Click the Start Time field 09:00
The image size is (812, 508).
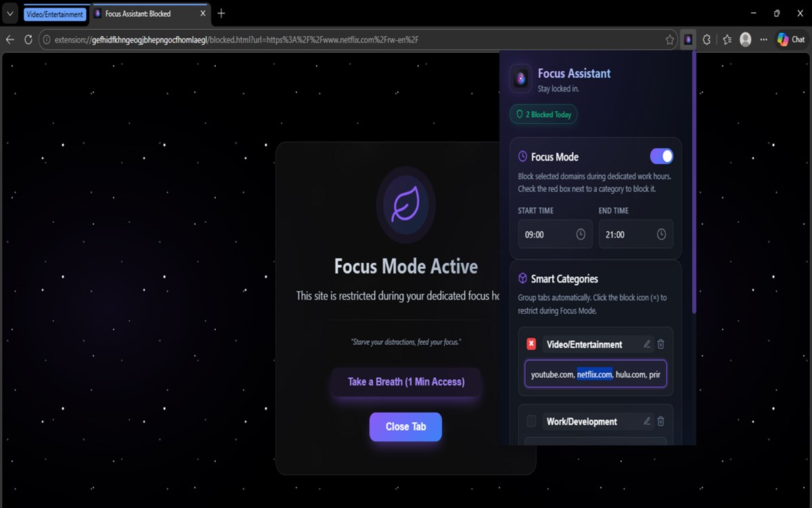(x=555, y=234)
